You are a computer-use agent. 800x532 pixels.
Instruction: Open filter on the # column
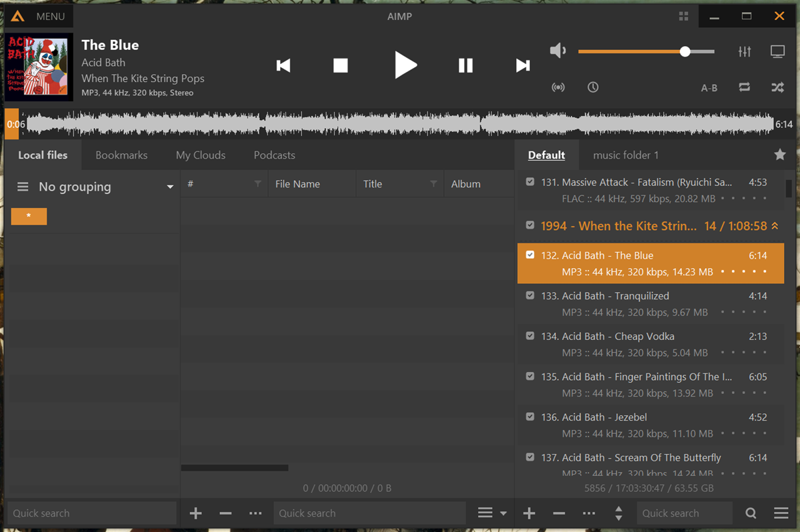[258, 184]
